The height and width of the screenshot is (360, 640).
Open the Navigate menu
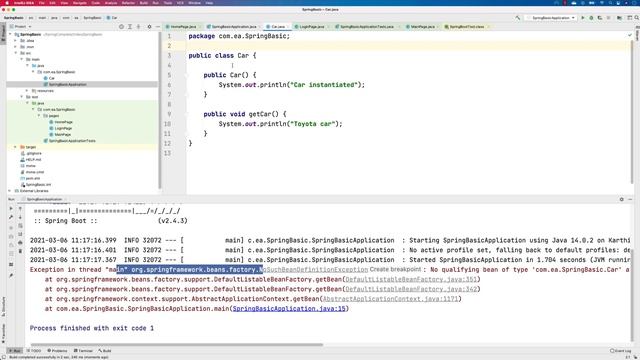[80, 3]
